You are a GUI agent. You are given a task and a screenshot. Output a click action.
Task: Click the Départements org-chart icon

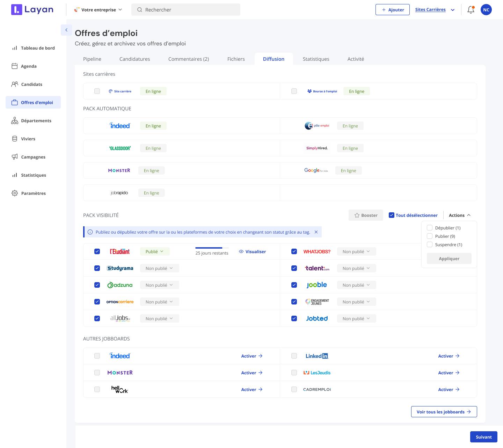click(15, 120)
